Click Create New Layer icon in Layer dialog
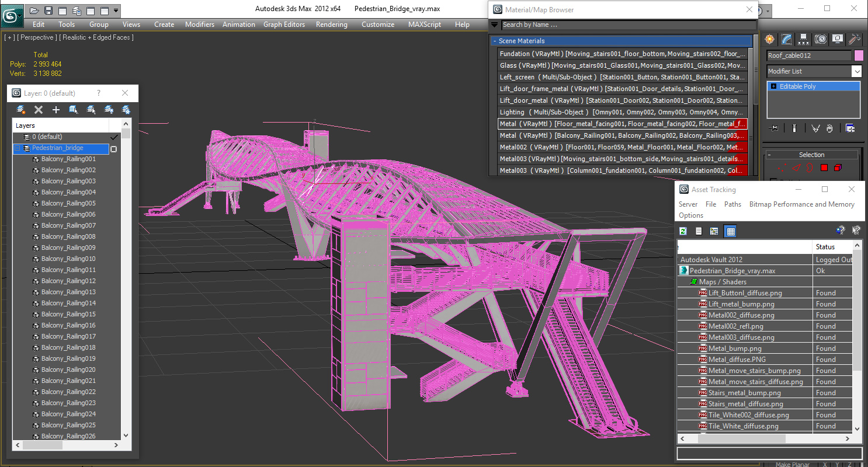The width and height of the screenshot is (868, 467). click(21, 110)
